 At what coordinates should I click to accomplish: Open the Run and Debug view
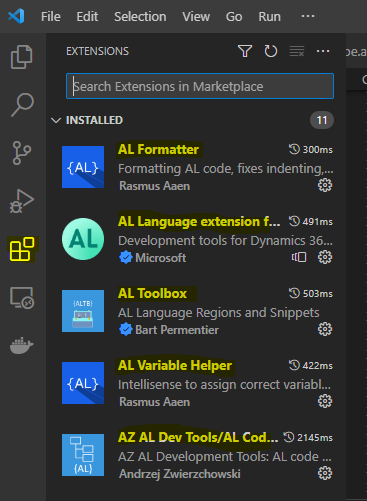coord(22,201)
